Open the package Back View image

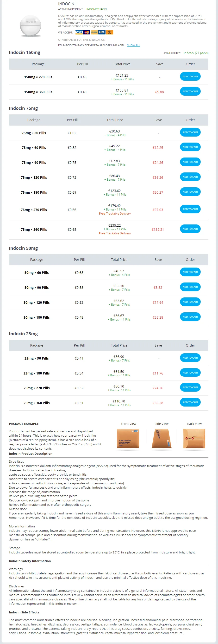[x=194, y=439]
